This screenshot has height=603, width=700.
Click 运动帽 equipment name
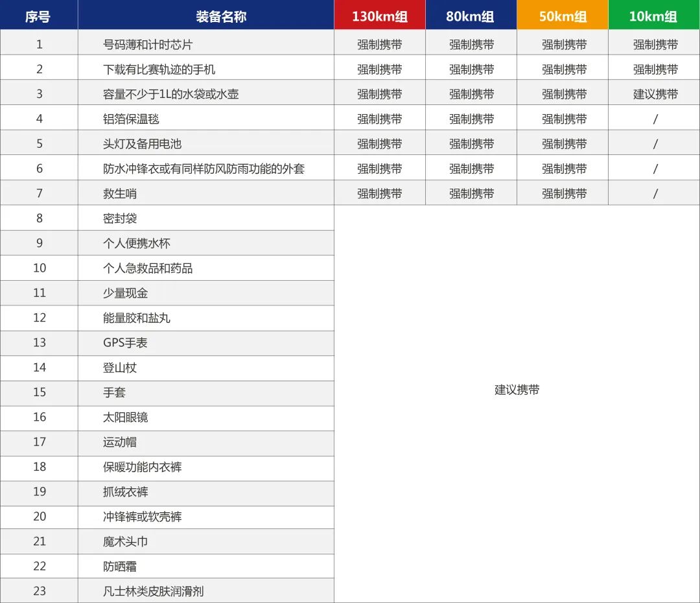pyautogui.click(x=120, y=442)
